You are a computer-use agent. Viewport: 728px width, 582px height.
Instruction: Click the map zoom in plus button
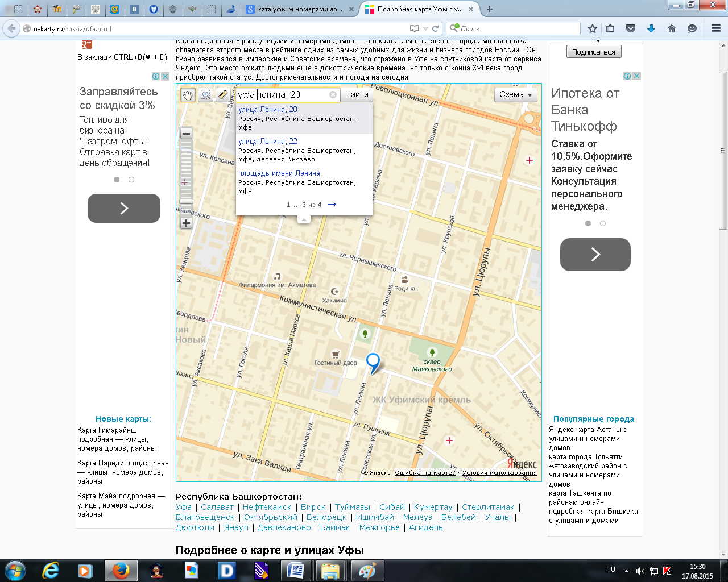pyautogui.click(x=186, y=223)
